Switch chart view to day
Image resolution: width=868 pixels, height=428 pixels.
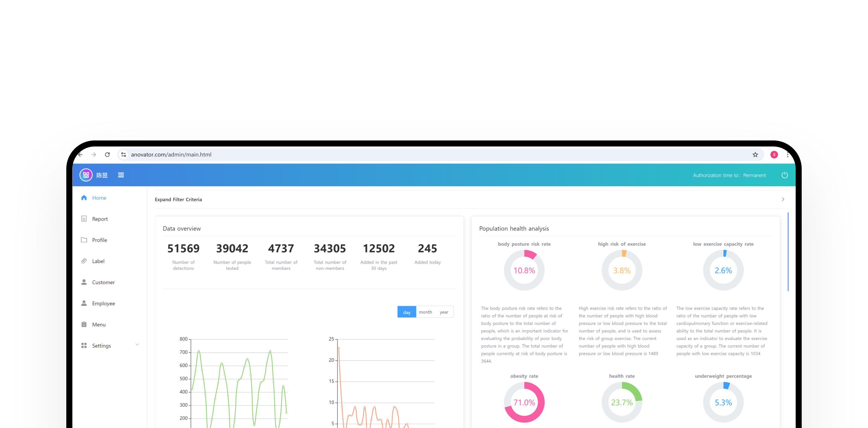tap(407, 312)
